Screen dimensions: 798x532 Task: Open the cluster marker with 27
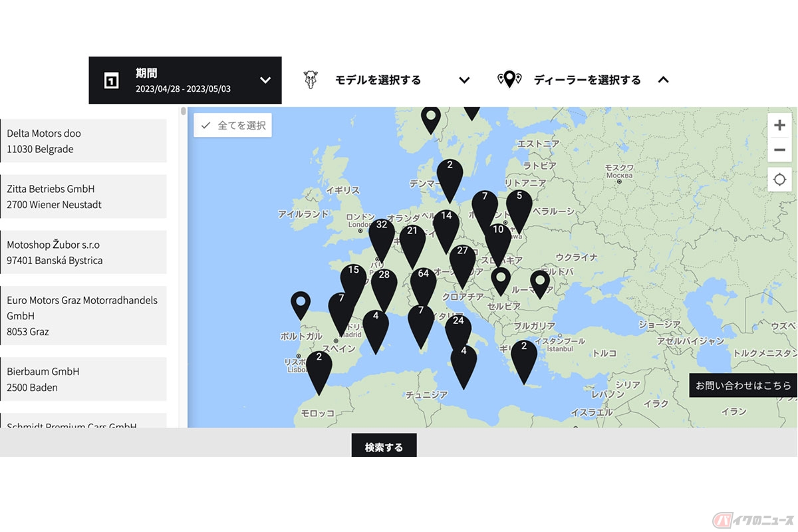click(x=462, y=265)
